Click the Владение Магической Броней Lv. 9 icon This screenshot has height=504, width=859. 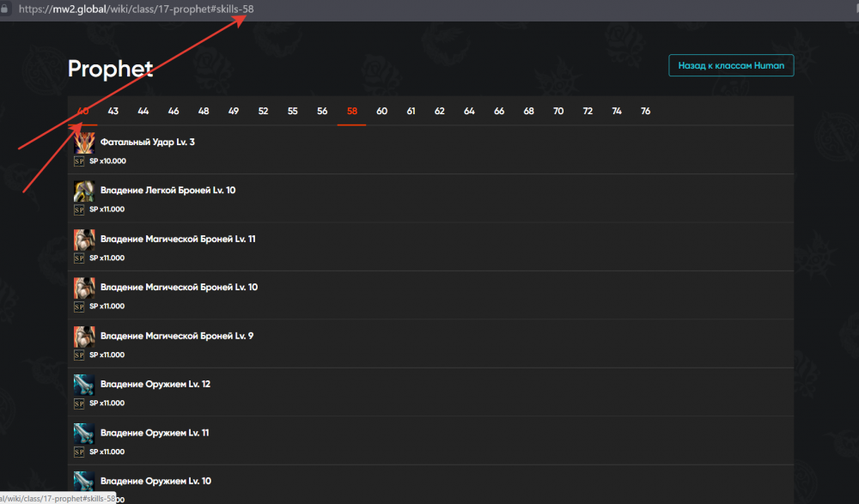coord(83,337)
